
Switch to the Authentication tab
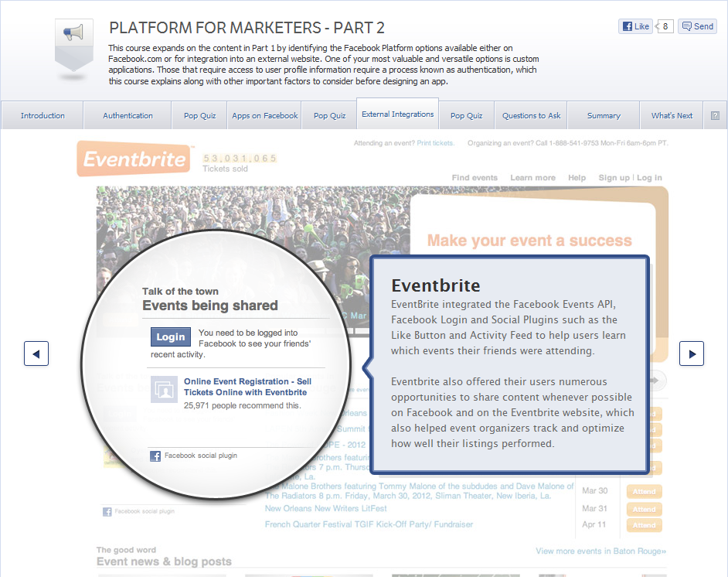pyautogui.click(x=128, y=115)
